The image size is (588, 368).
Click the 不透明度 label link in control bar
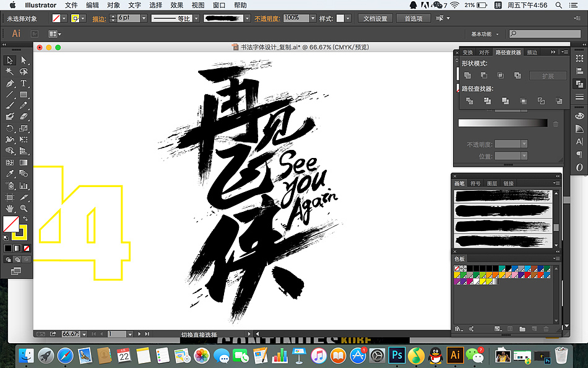(x=267, y=19)
